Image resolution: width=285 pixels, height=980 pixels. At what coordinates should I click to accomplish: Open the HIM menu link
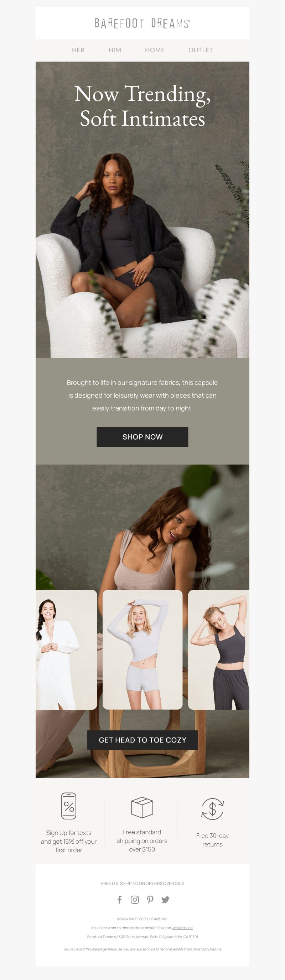tap(114, 50)
